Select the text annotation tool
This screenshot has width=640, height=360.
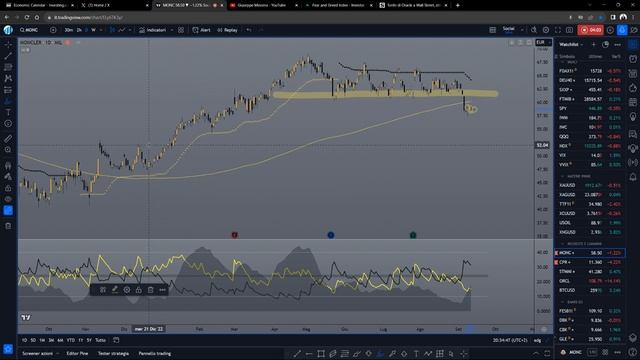pos(8,112)
